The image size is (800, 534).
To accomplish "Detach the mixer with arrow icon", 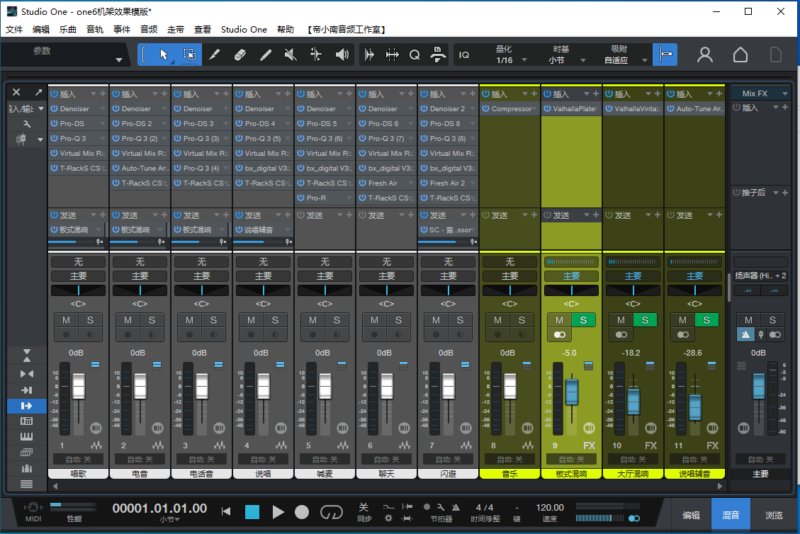I will (x=38, y=92).
